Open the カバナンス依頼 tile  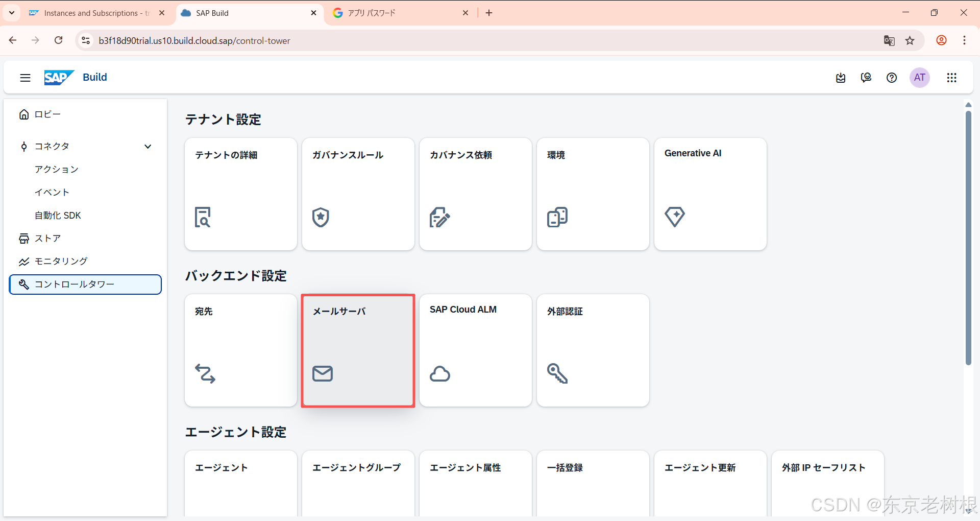[476, 194]
